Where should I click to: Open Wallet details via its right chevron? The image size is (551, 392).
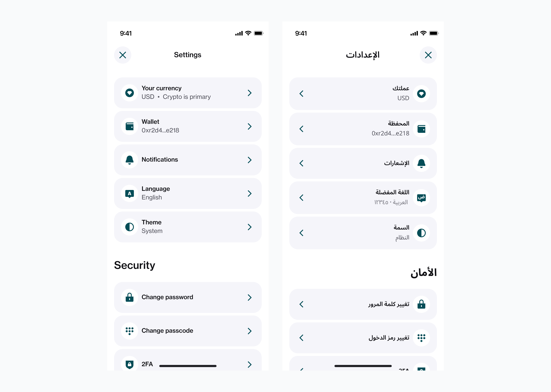point(250,127)
